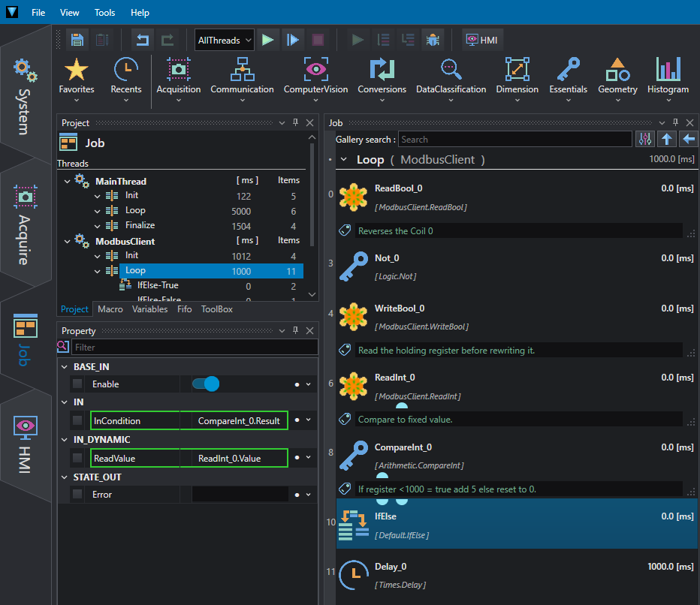This screenshot has height=605, width=700.
Task: Open the Acquisition tool category
Action: (179, 80)
